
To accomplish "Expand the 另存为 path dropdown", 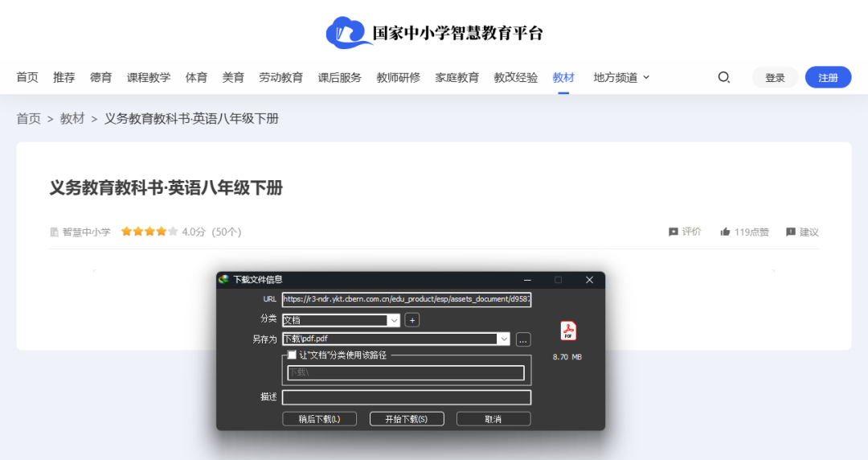I will 503,339.
